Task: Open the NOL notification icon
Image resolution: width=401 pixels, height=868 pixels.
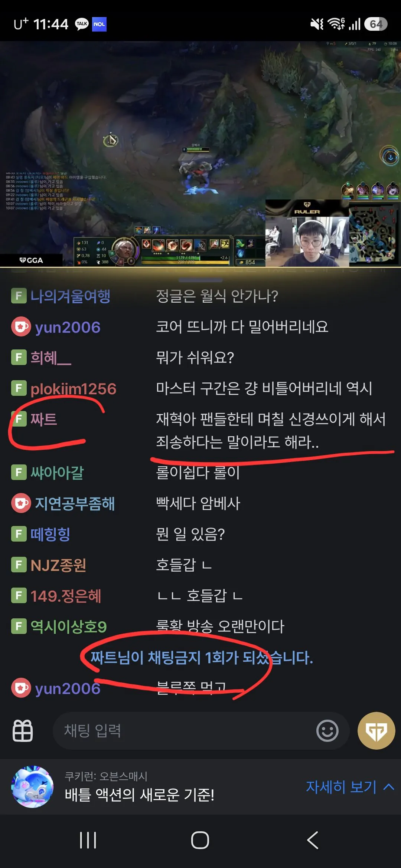Action: (x=99, y=24)
